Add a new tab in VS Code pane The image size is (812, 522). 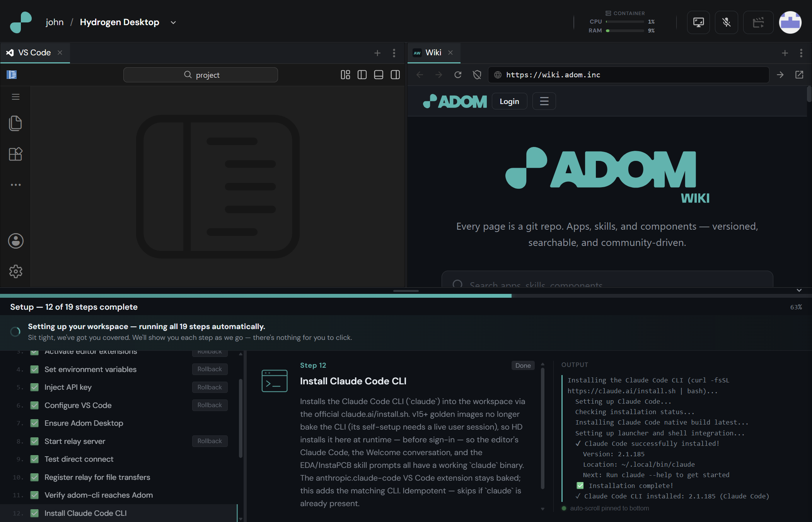coord(377,53)
